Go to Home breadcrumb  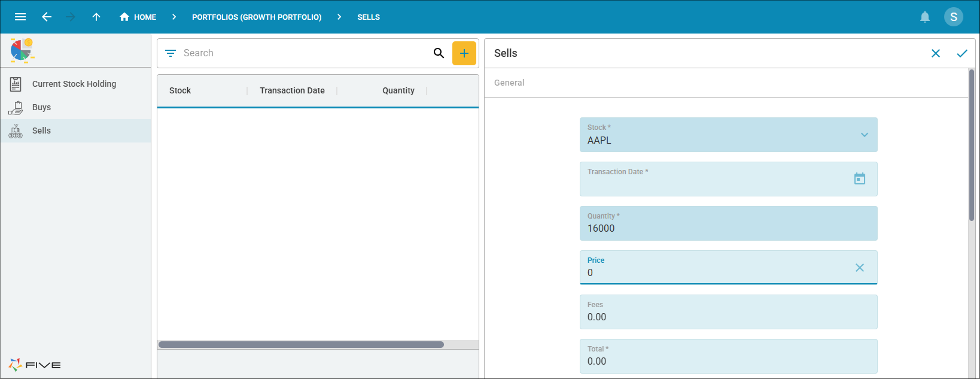tap(138, 17)
